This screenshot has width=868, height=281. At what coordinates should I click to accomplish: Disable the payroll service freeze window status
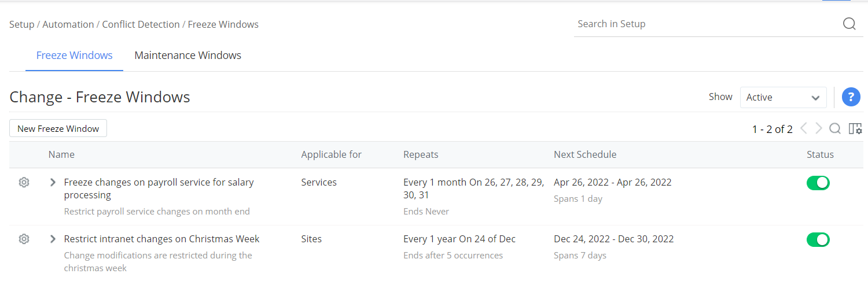coord(818,183)
